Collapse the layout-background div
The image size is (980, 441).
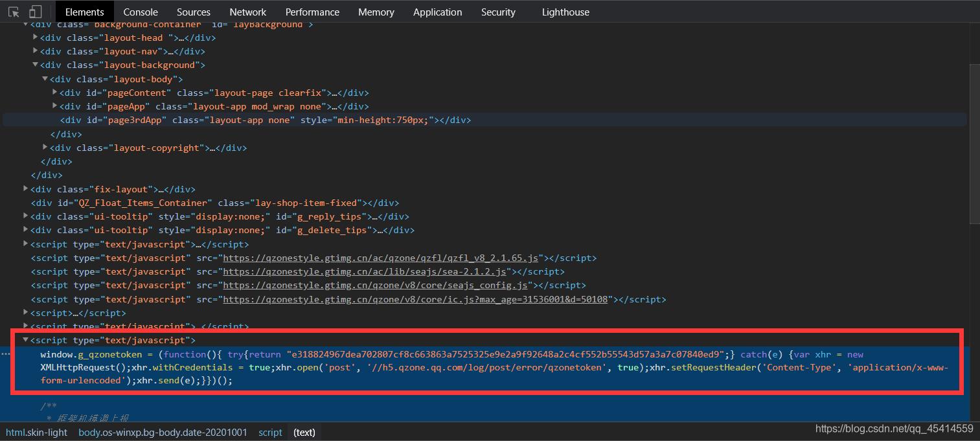coord(35,65)
